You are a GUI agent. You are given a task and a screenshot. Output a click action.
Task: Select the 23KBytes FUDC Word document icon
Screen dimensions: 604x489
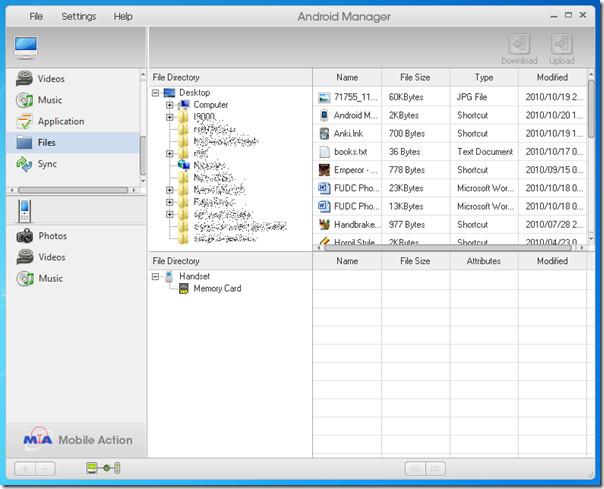click(x=324, y=188)
